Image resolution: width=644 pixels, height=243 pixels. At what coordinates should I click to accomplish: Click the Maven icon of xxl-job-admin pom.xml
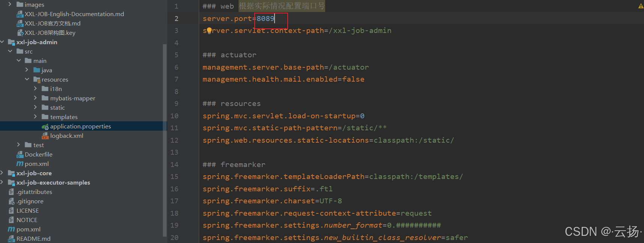[x=20, y=164]
